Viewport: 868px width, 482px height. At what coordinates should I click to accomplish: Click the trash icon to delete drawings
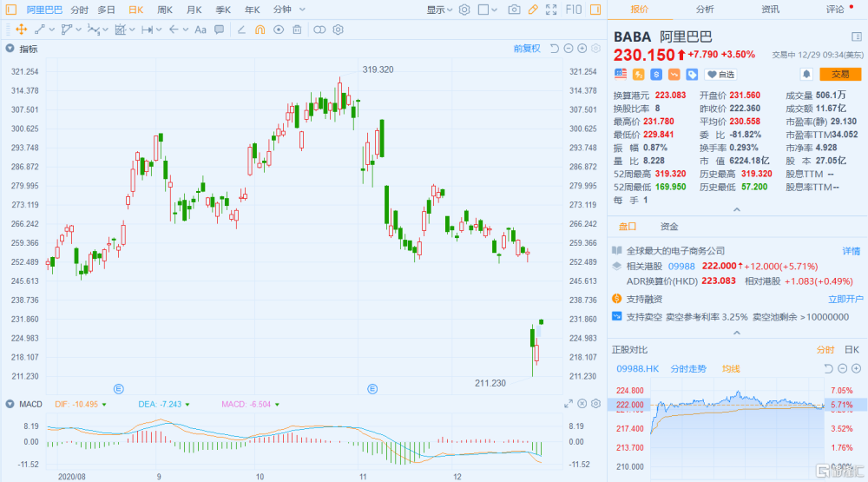coord(297,30)
